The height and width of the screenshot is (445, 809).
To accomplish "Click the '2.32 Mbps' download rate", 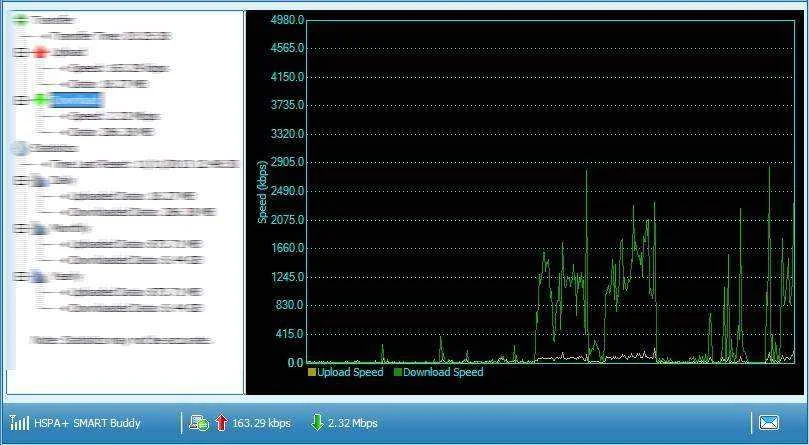I will [x=353, y=423].
